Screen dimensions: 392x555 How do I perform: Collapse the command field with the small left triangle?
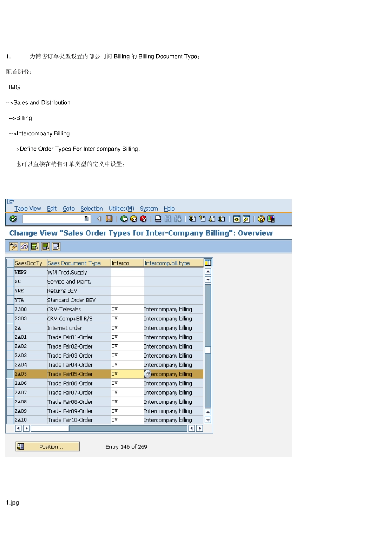pos(99,219)
